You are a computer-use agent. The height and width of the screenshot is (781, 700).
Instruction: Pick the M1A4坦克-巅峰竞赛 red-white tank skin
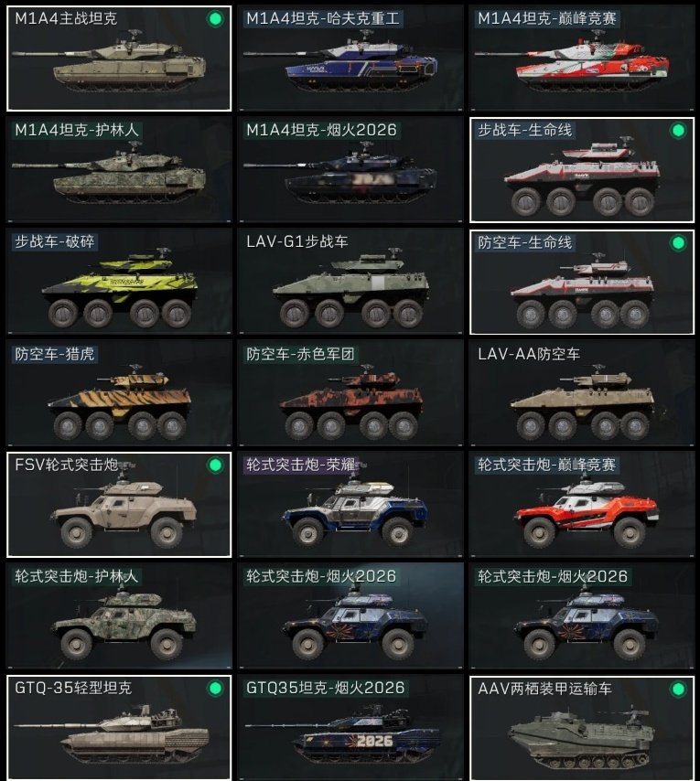point(582,59)
